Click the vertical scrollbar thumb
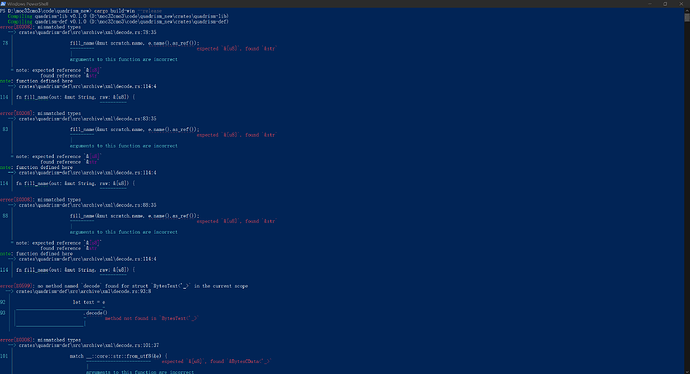 [x=687, y=17]
